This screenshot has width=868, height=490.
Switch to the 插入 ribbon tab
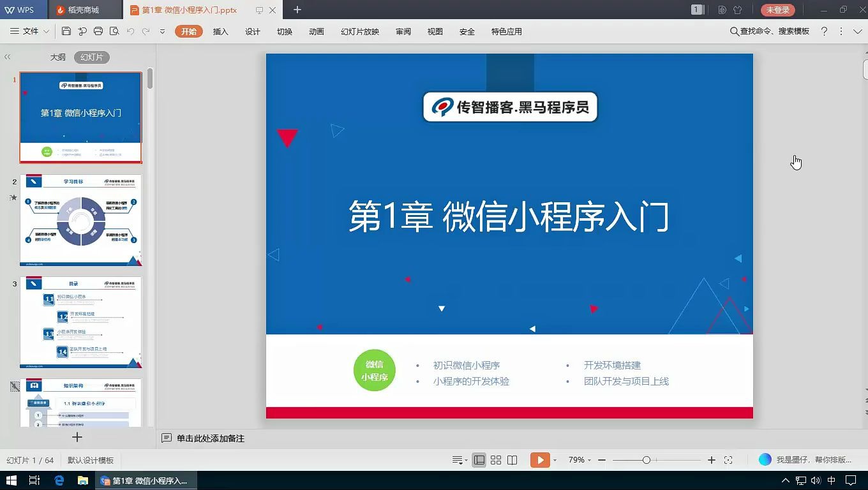221,31
